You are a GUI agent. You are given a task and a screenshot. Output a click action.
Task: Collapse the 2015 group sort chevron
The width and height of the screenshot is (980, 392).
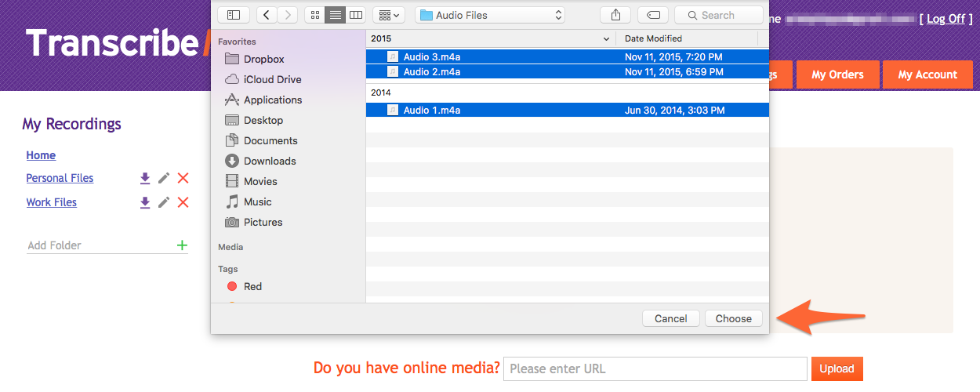click(606, 38)
